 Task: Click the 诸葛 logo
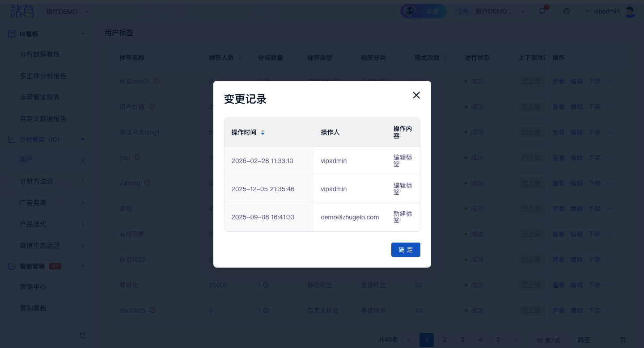[22, 11]
